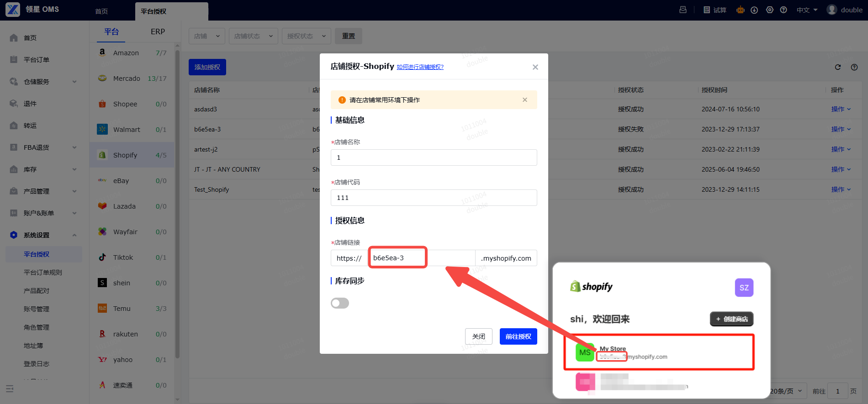The height and width of the screenshot is (404, 868).
Task: Open the hexagon settings icon in header
Action: tap(770, 10)
